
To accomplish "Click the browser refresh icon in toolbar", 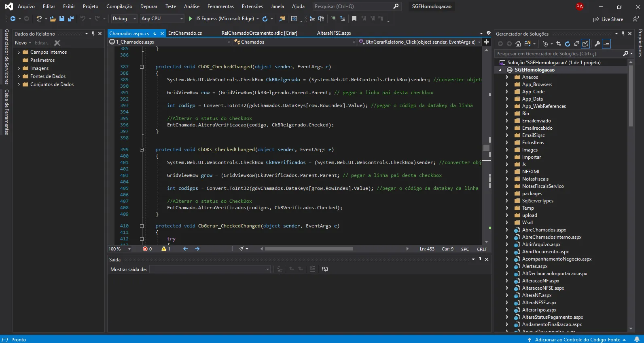I will pos(265,19).
